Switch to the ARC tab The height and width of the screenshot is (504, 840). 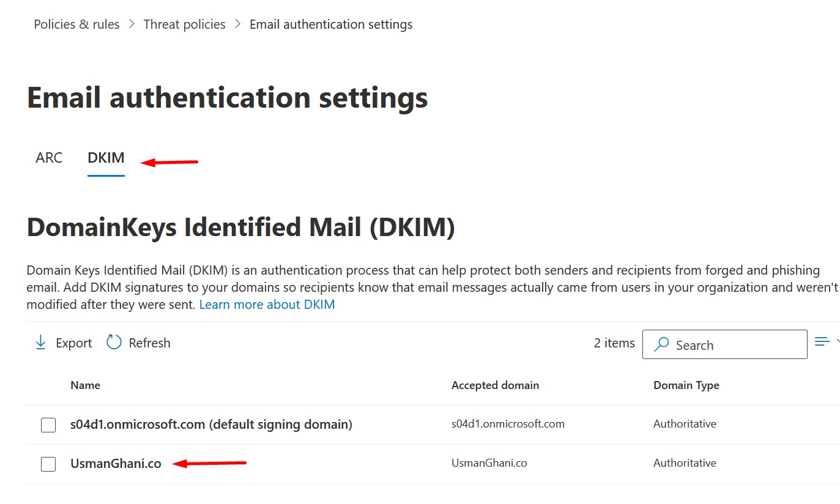coord(48,157)
